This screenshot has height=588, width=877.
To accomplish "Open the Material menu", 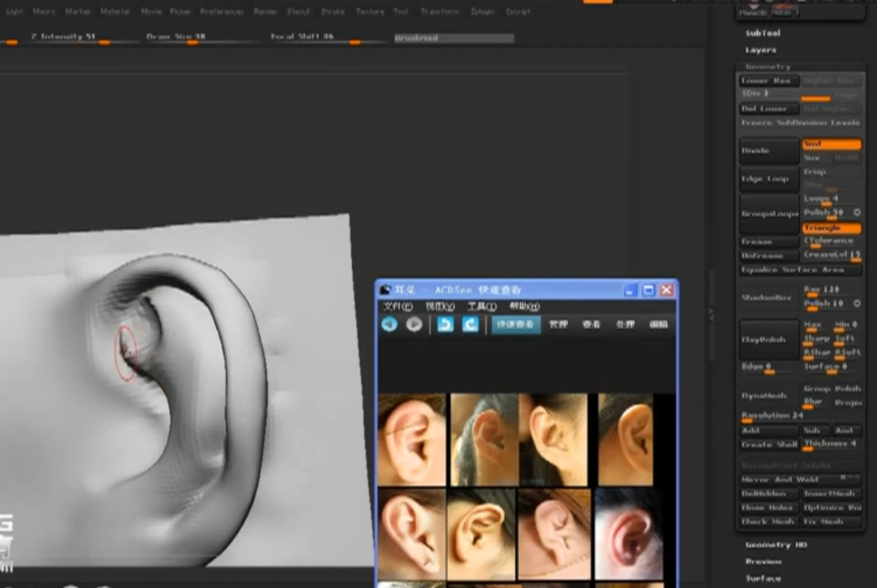I will point(115,11).
